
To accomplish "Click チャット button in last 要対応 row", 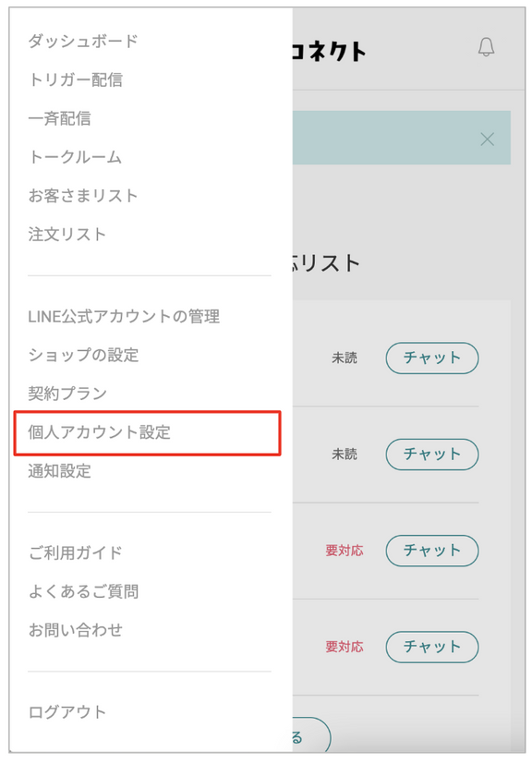I will [x=432, y=647].
